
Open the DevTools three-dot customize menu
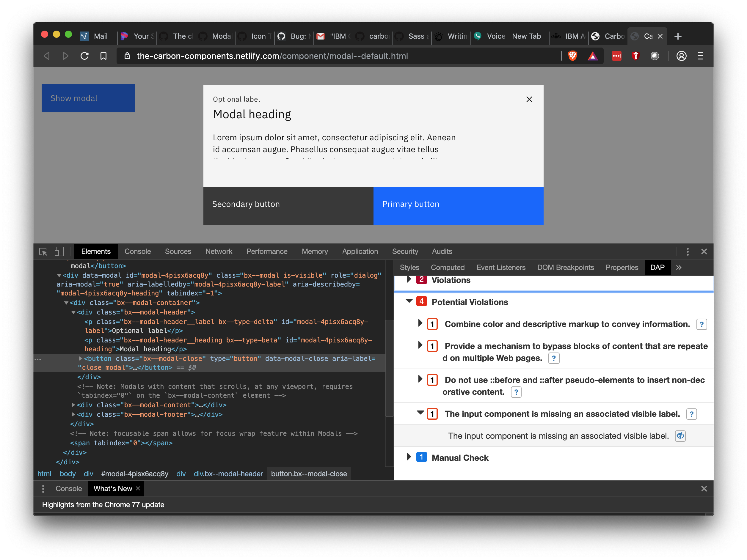[x=687, y=251]
